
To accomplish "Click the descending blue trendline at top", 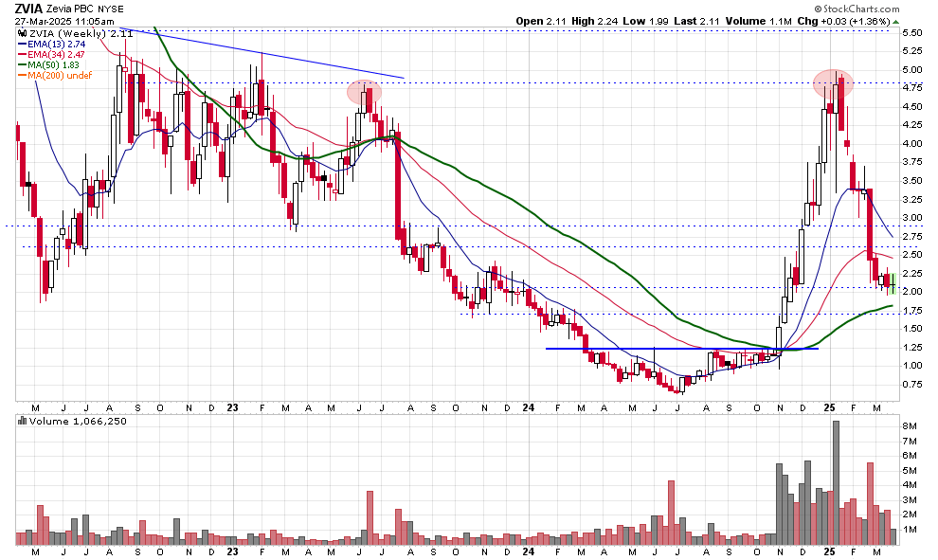I will coord(284,56).
